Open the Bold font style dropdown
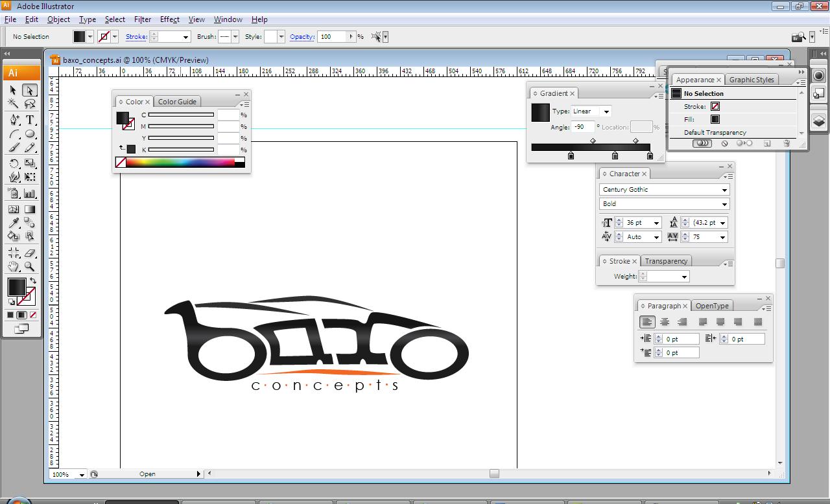830x504 pixels. pos(724,204)
